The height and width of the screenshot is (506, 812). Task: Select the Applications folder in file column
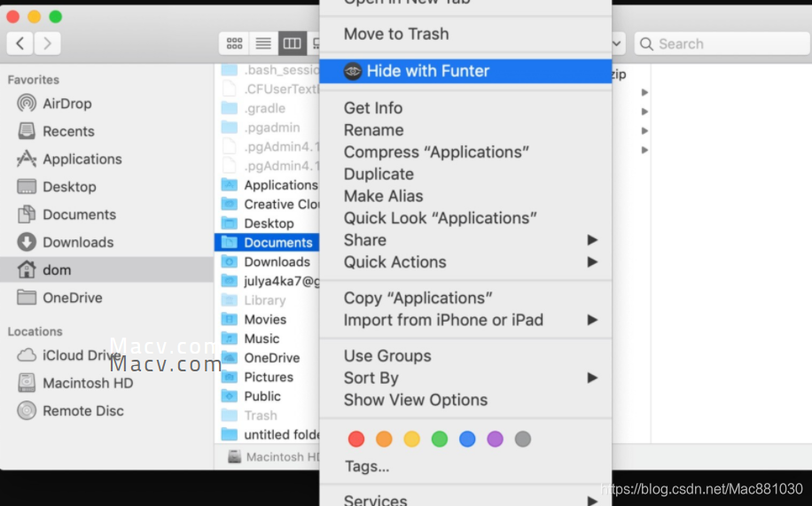click(267, 185)
